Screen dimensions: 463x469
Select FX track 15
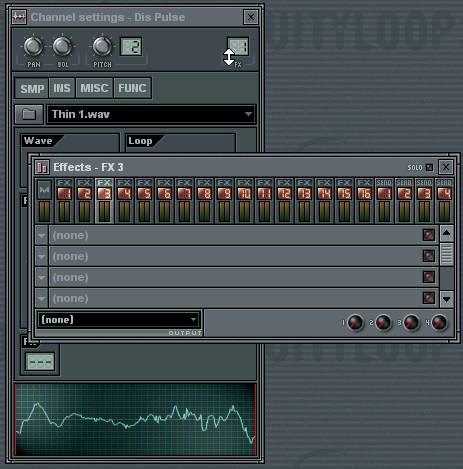tap(344, 201)
